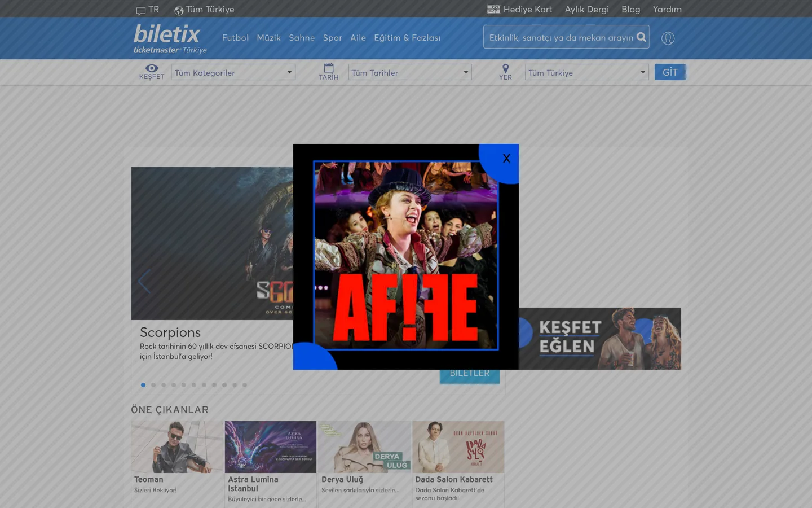Expand the Tüm Tarihler dropdown

(x=410, y=72)
